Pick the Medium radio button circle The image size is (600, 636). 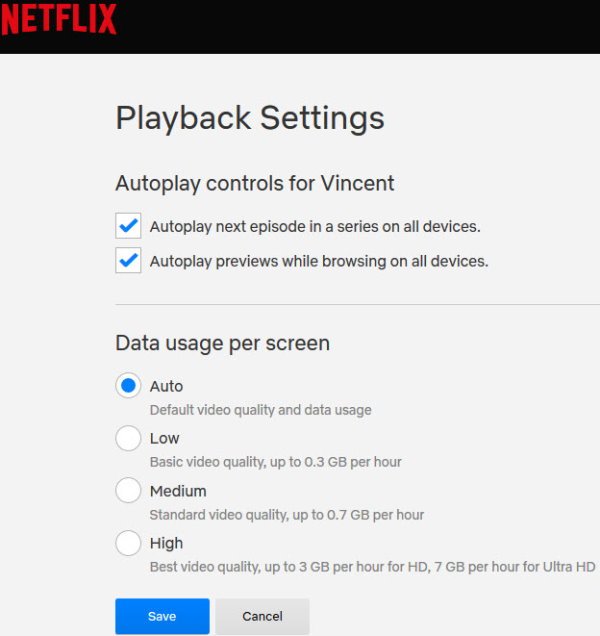128,491
